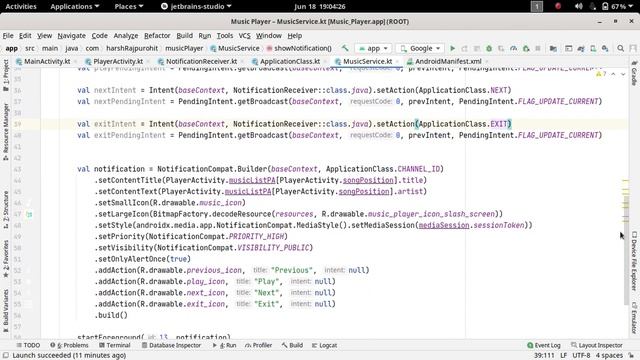Run the app with the green play button
Screen dimensions: 640x360
click(452, 48)
